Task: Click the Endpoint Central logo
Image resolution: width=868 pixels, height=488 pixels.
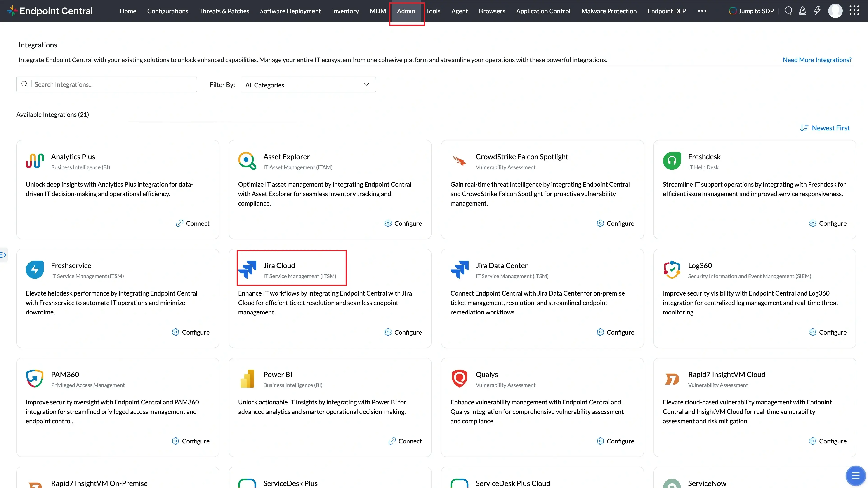Action: [50, 11]
